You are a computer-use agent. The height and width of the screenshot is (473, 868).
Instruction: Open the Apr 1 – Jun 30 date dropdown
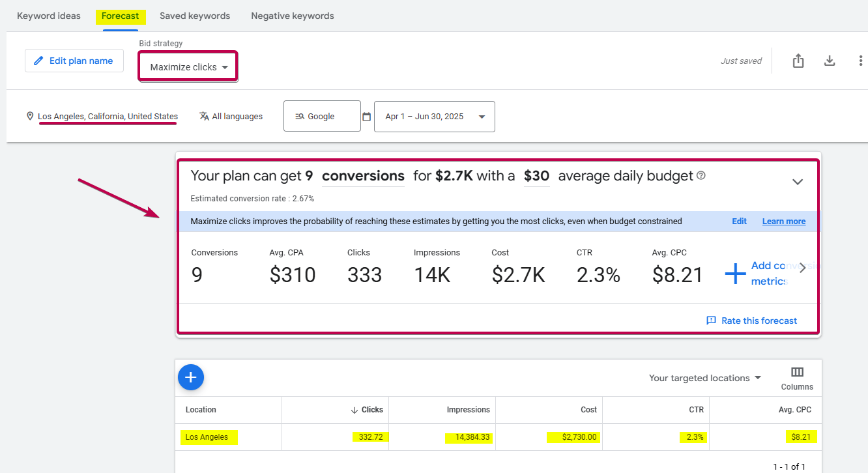click(434, 117)
